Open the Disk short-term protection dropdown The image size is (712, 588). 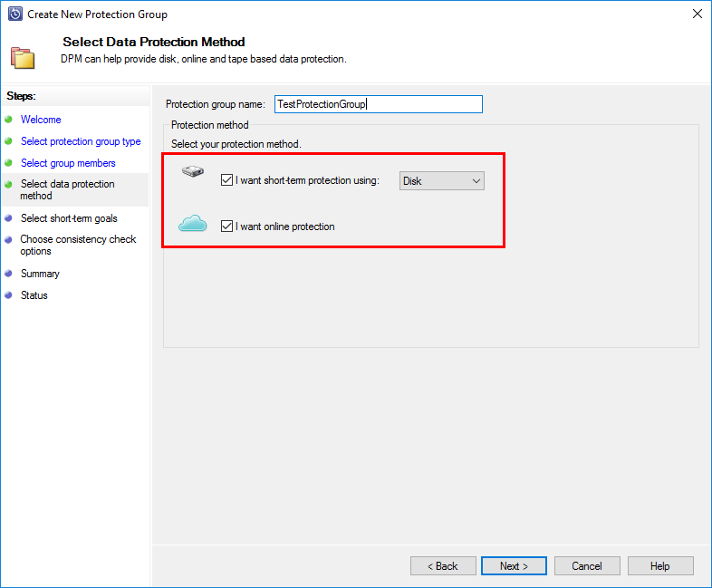pos(442,180)
